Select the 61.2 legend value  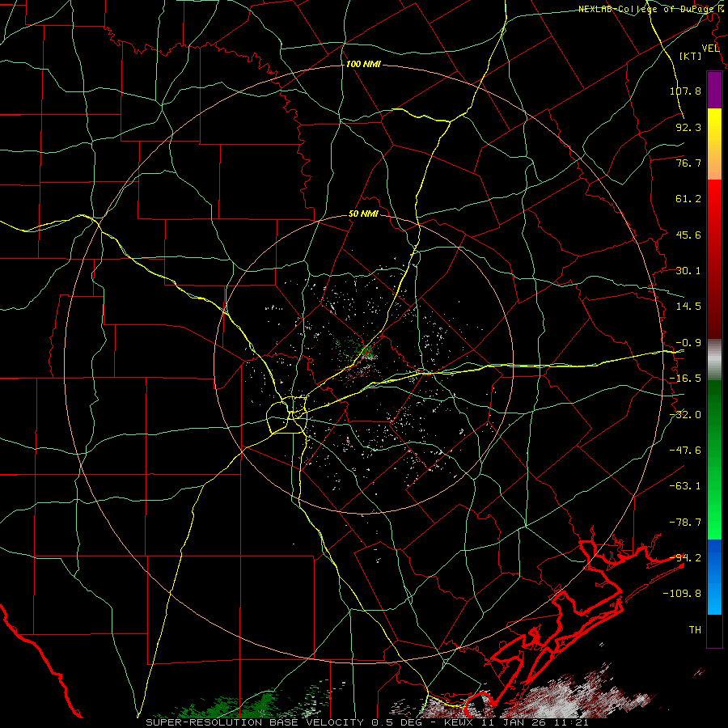click(x=688, y=199)
